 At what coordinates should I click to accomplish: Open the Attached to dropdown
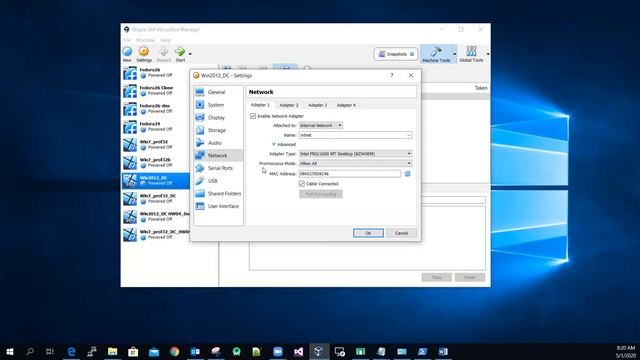click(321, 125)
